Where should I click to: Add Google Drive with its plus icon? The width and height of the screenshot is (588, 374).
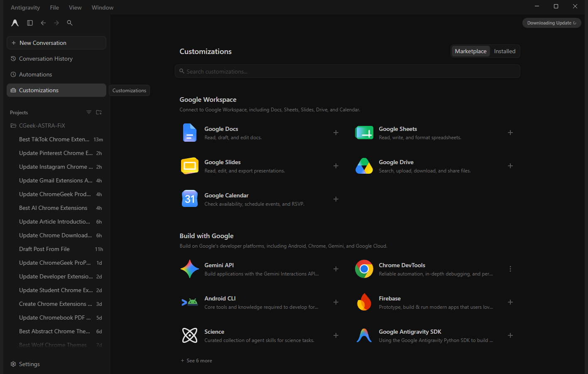510,166
